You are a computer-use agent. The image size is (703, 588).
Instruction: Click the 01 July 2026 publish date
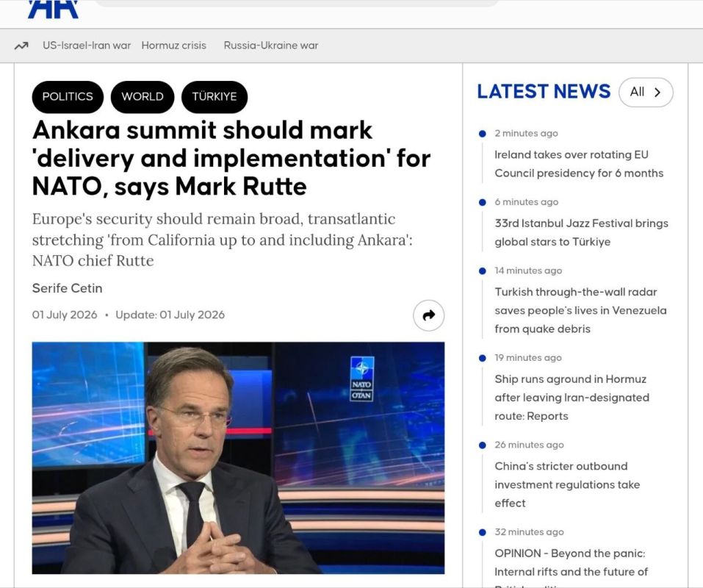[65, 315]
